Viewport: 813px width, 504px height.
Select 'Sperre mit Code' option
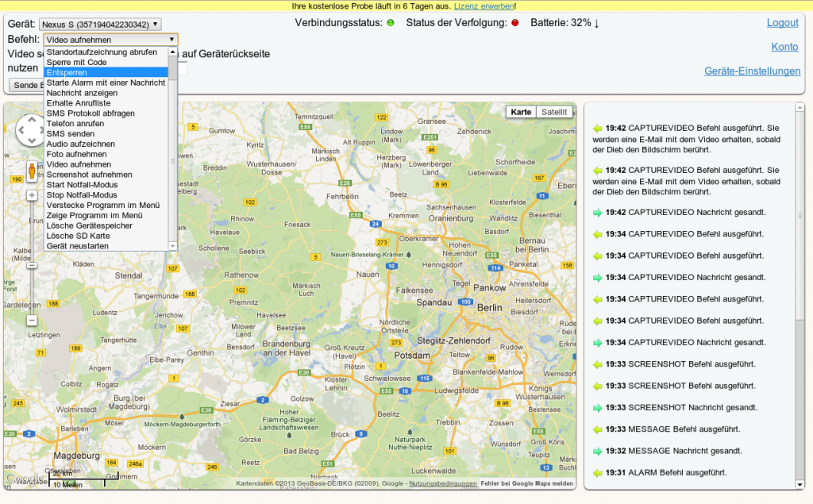[x=106, y=62]
